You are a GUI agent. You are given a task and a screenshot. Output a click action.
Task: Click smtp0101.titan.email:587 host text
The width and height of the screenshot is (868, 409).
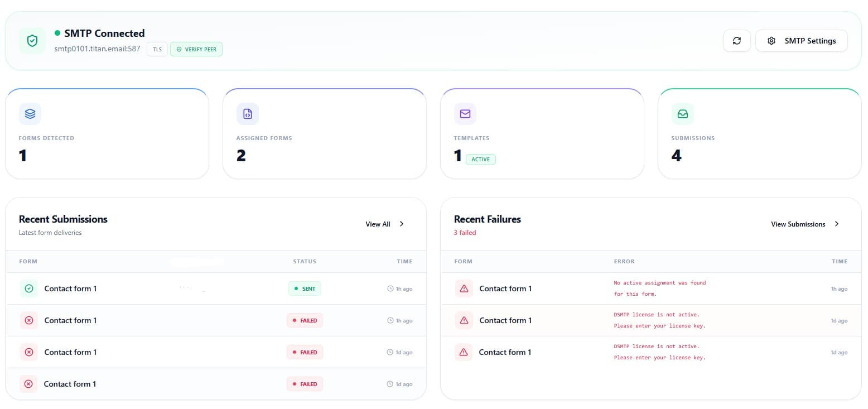click(x=97, y=49)
